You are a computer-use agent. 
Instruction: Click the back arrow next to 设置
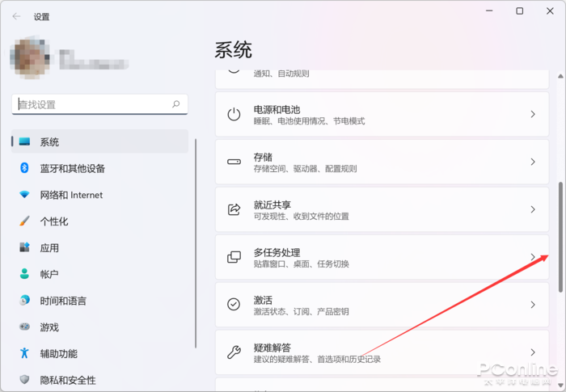pyautogui.click(x=16, y=17)
